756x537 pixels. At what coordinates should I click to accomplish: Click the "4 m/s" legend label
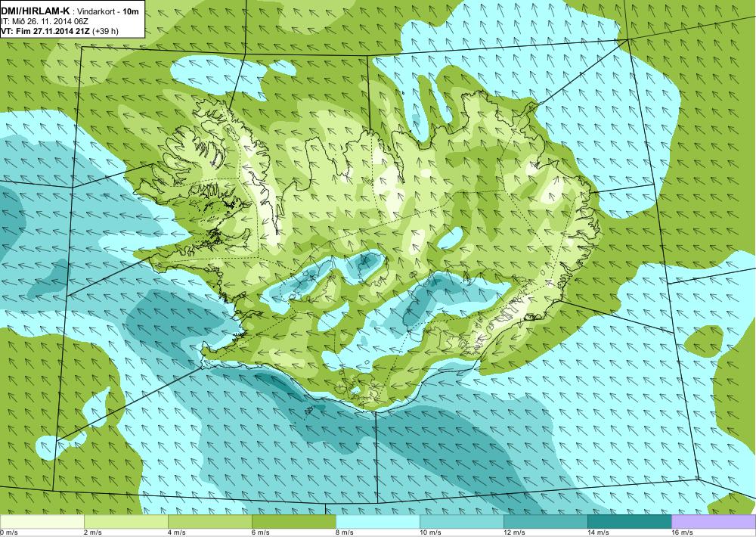tap(177, 532)
